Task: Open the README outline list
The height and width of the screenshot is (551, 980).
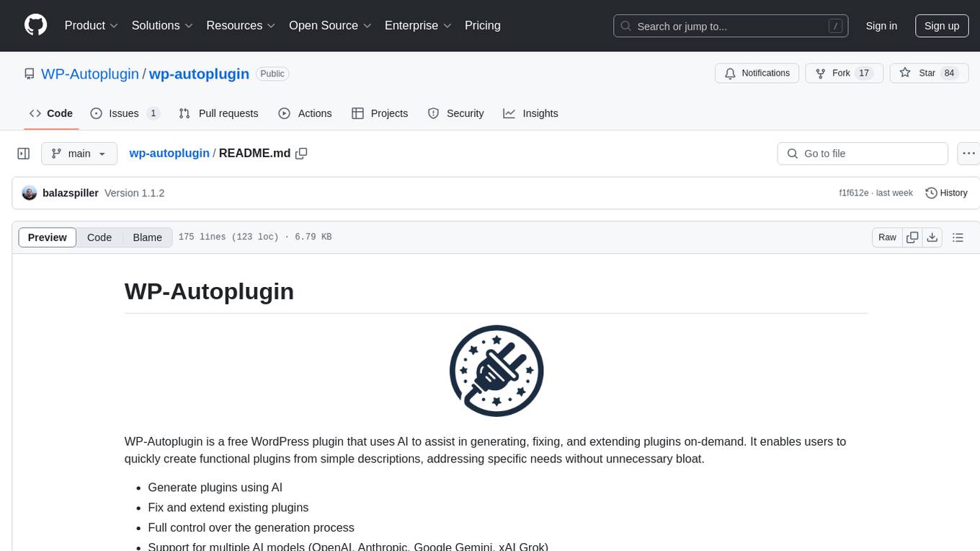Action: pos(958,237)
